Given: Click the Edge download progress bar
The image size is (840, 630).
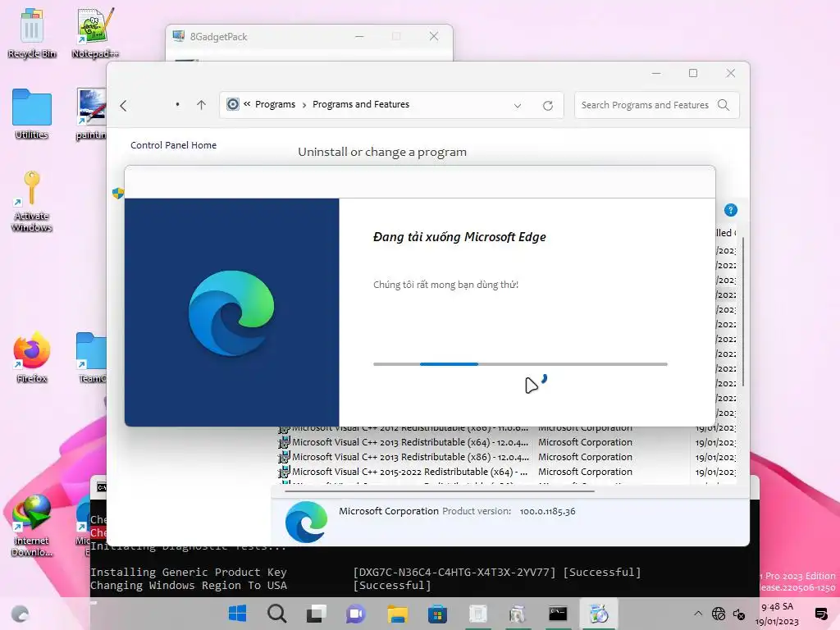Looking at the screenshot, I should (520, 363).
